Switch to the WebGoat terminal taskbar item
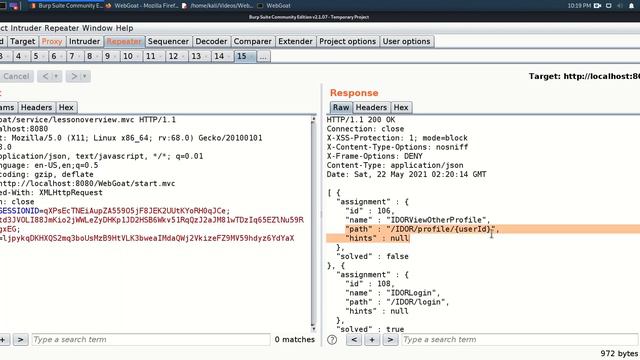The width and height of the screenshot is (640, 360). (x=274, y=6)
